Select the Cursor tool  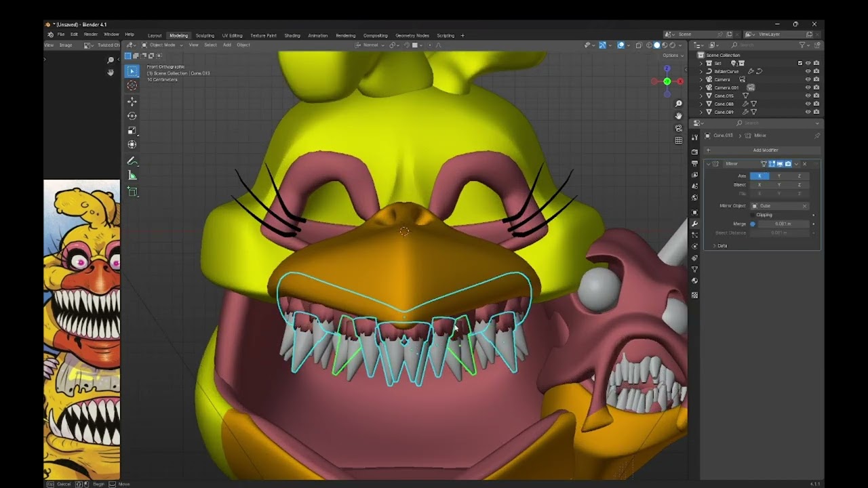132,85
